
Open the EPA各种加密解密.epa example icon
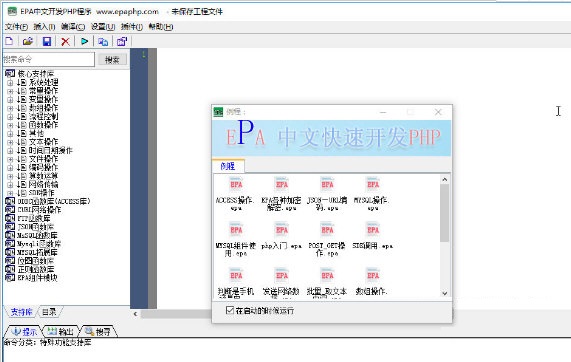tap(281, 184)
